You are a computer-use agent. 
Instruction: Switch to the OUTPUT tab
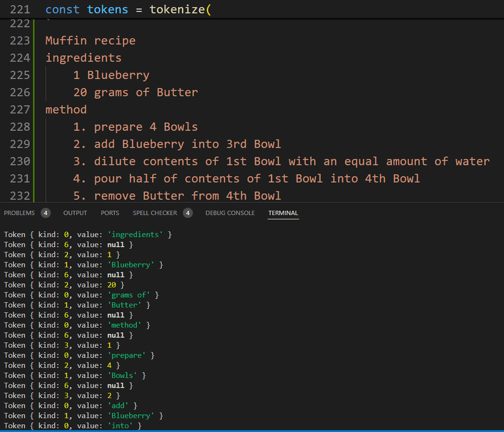click(x=75, y=213)
